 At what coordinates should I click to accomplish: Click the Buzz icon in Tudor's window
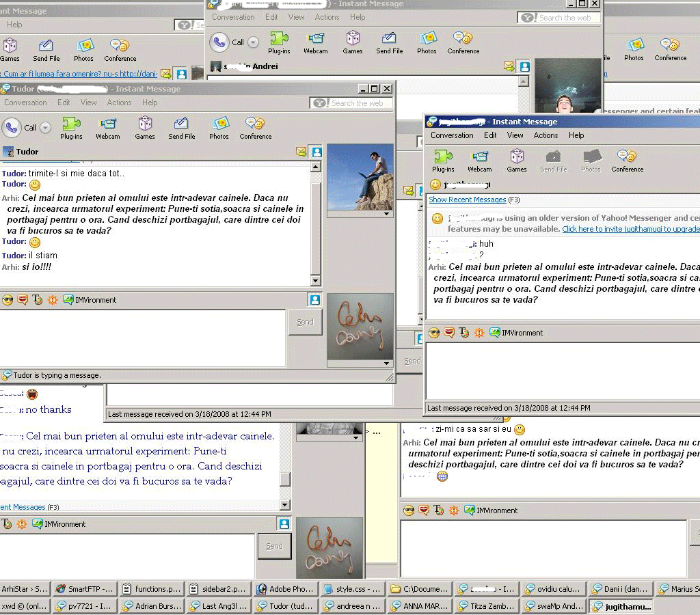click(53, 300)
